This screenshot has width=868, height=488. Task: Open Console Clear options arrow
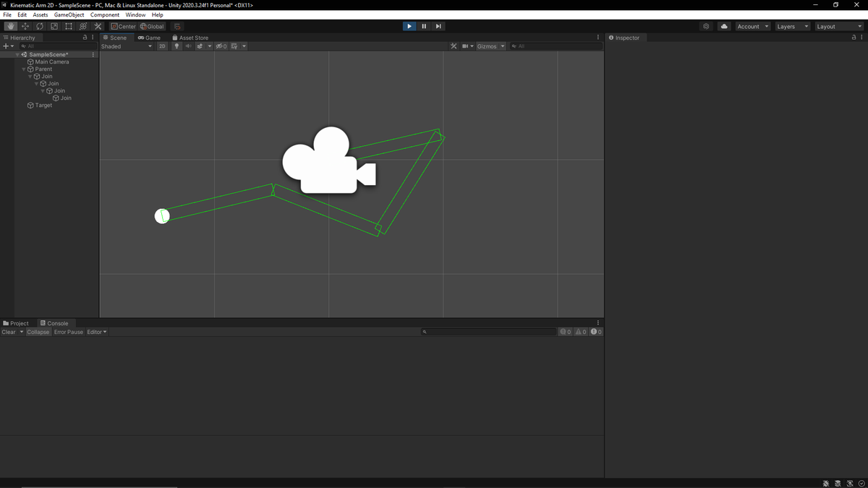click(x=22, y=332)
